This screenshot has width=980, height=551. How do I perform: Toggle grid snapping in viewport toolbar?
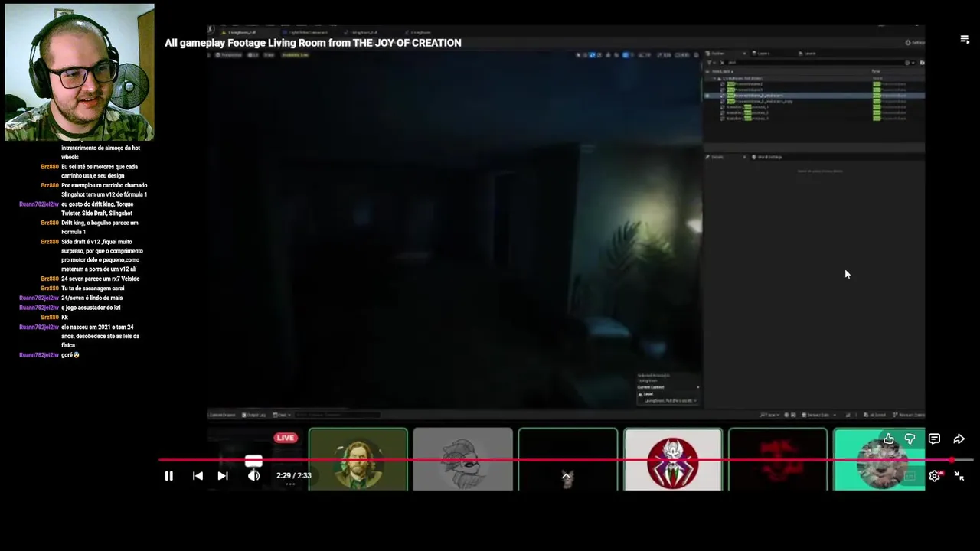pyautogui.click(x=626, y=55)
